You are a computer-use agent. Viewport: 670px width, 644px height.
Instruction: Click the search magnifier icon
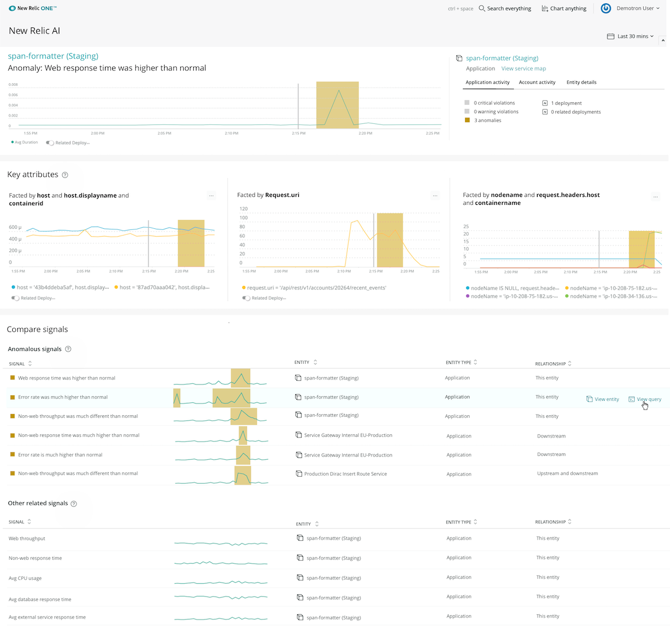point(482,8)
